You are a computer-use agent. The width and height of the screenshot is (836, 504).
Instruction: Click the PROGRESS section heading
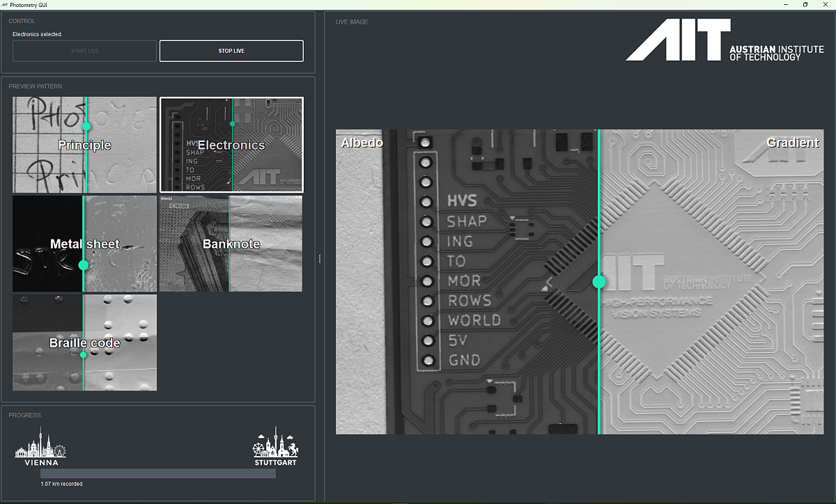pos(24,416)
